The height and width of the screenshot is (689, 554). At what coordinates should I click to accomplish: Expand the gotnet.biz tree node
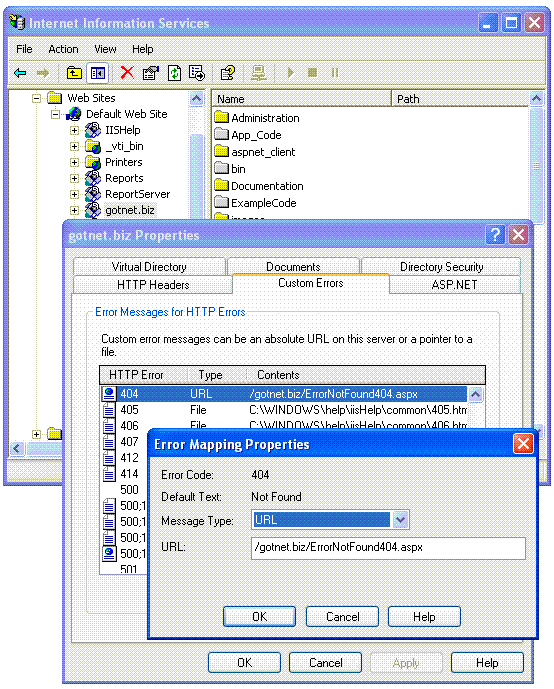coord(74,210)
